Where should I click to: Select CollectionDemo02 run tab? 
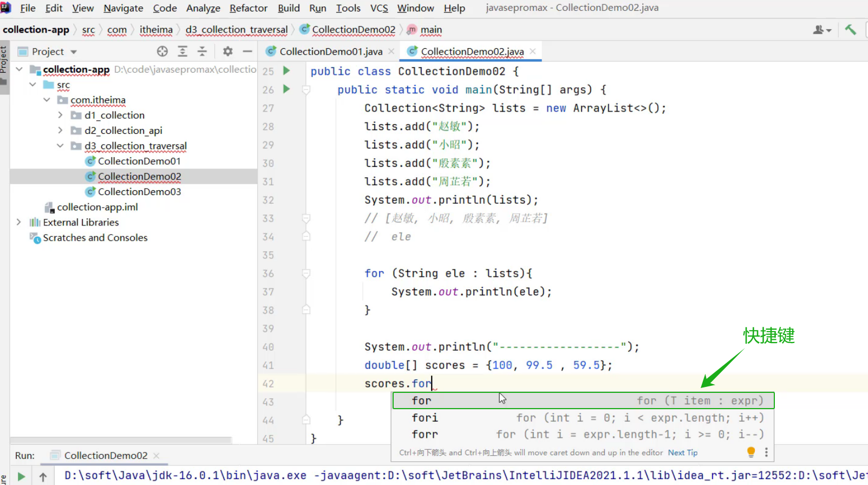click(106, 456)
